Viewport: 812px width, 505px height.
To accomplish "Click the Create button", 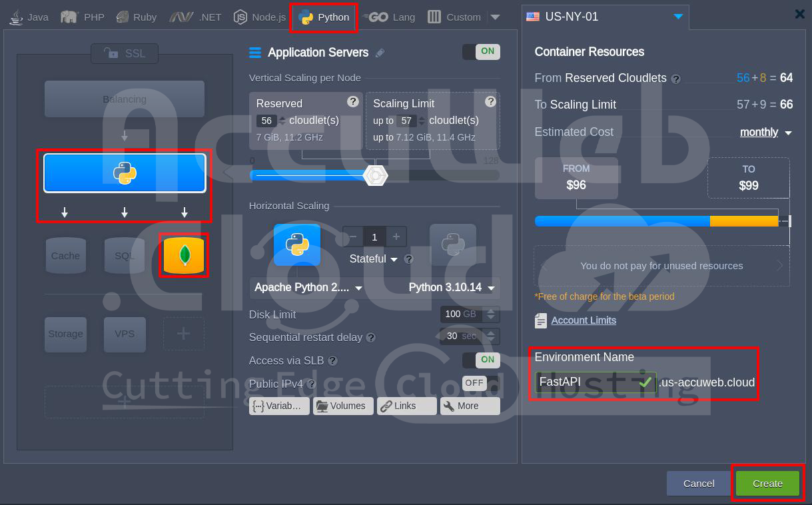I will pos(767,483).
